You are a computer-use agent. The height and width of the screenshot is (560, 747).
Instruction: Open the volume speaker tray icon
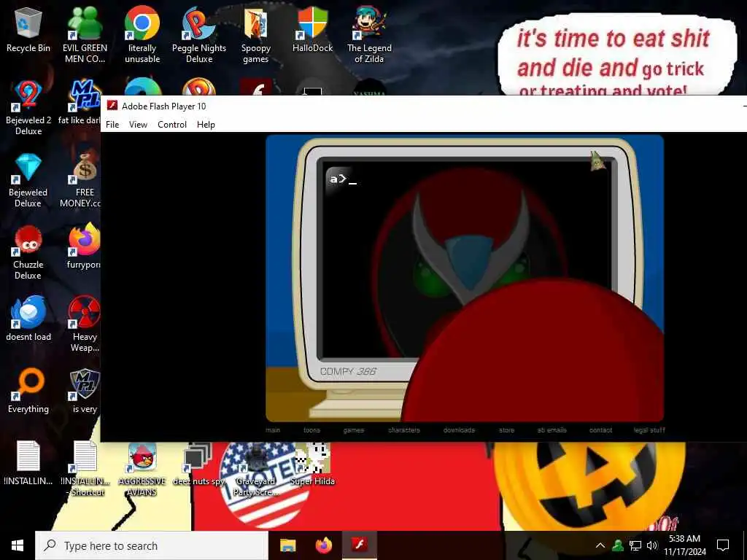[x=652, y=545]
